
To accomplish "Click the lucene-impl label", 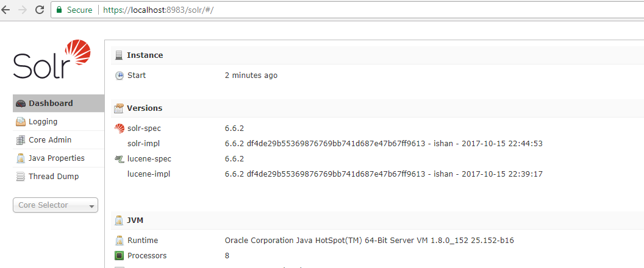I will pyautogui.click(x=149, y=174).
